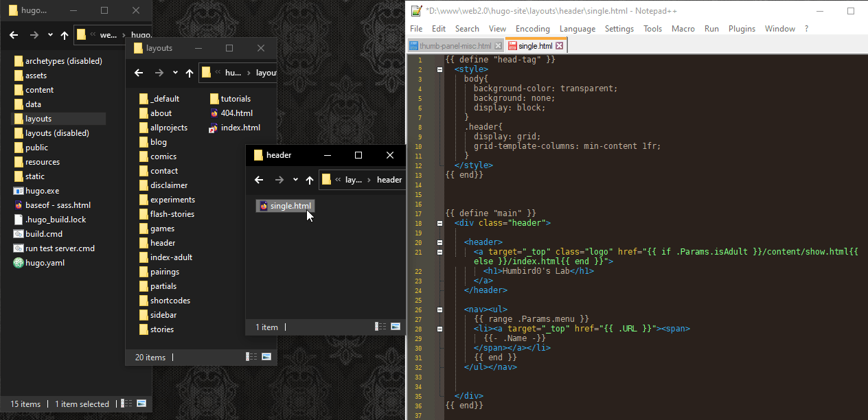Select the 404.html file in layouts
Image resolution: width=868 pixels, height=420 pixels.
(x=236, y=113)
